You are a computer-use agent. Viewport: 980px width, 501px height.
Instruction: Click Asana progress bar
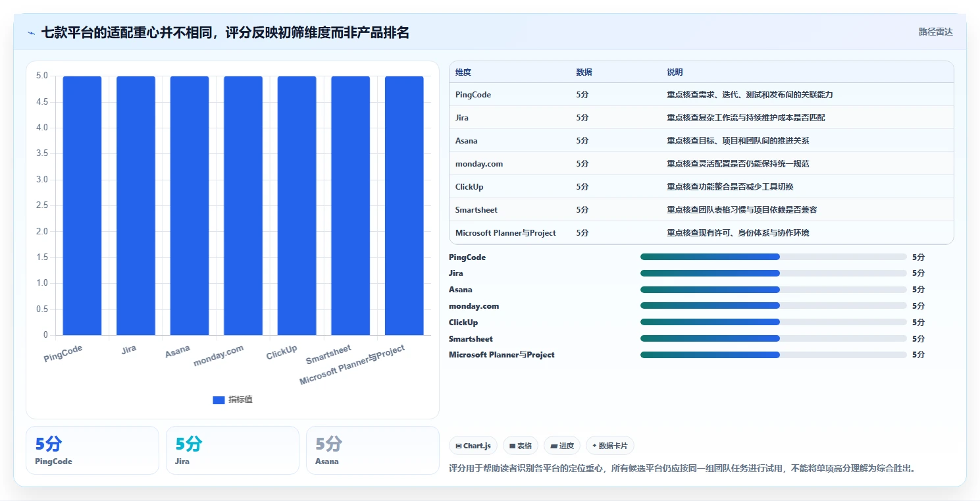pyautogui.click(x=773, y=290)
